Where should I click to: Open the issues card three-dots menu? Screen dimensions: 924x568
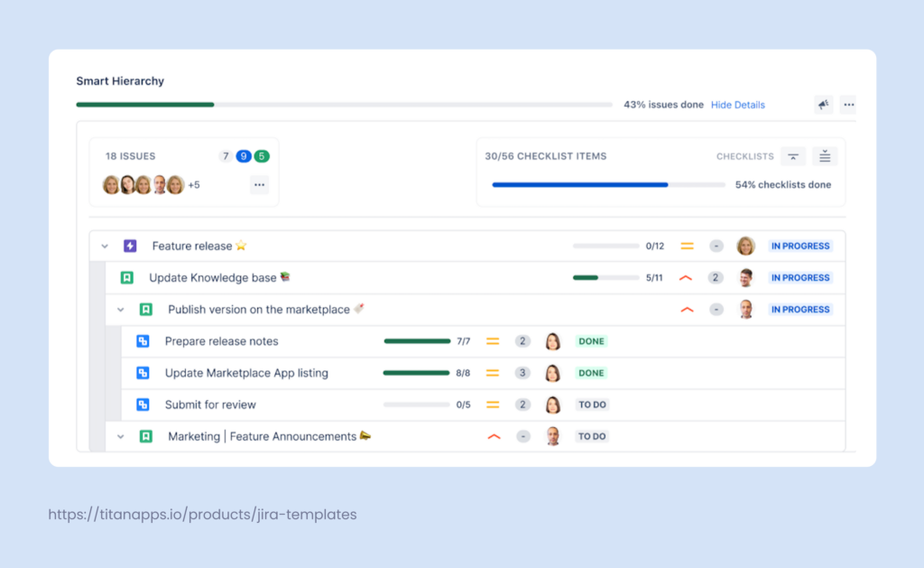pyautogui.click(x=259, y=185)
